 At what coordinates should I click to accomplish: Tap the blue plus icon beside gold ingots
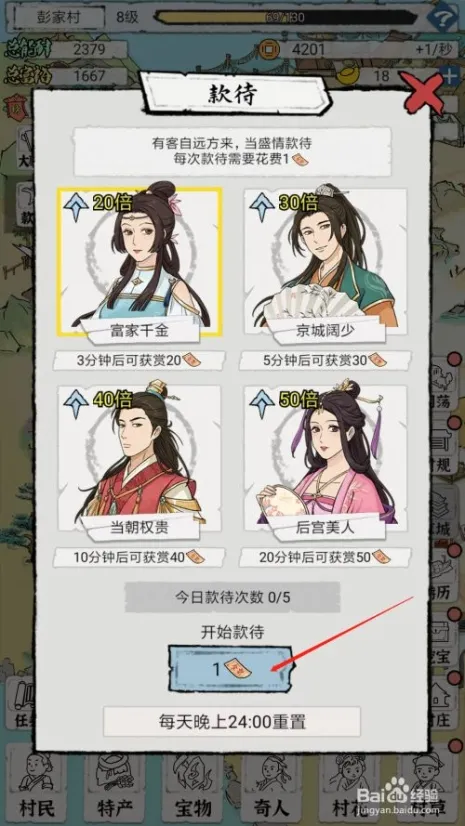click(x=450, y=77)
